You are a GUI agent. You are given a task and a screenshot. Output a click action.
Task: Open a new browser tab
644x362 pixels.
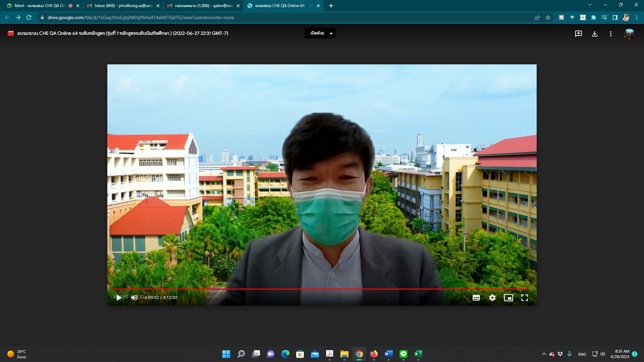tap(331, 6)
